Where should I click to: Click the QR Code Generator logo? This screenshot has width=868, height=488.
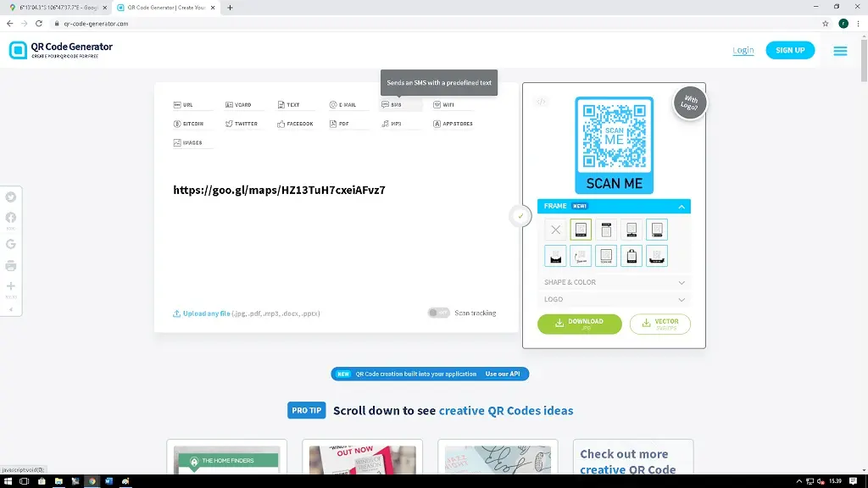(x=61, y=50)
